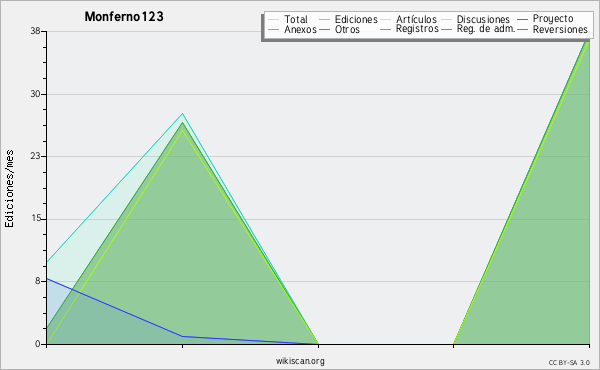Viewport: 600px width, 370px height.
Task: Click the CC BY-SA 3.0 license text
Action: 569,362
